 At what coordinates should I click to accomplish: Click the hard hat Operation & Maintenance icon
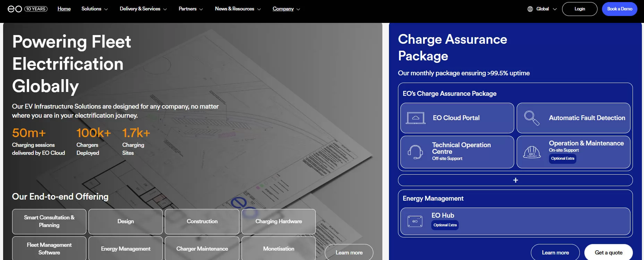point(532,152)
